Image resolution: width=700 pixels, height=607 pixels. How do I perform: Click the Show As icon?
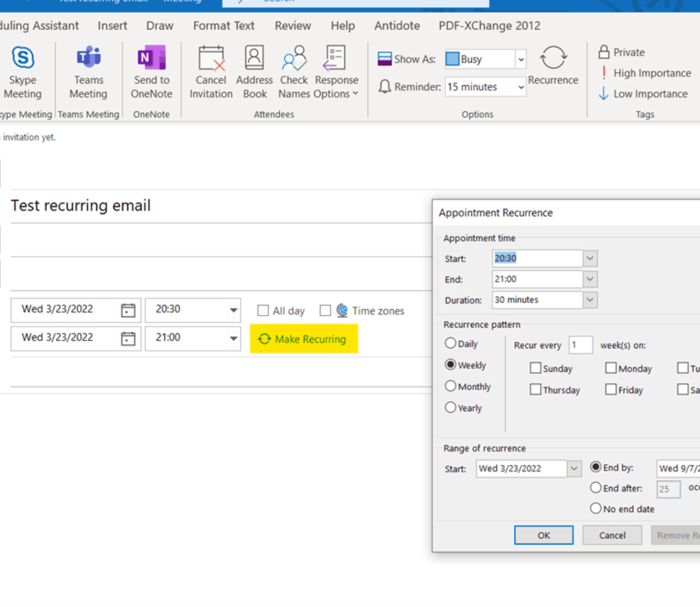point(384,59)
